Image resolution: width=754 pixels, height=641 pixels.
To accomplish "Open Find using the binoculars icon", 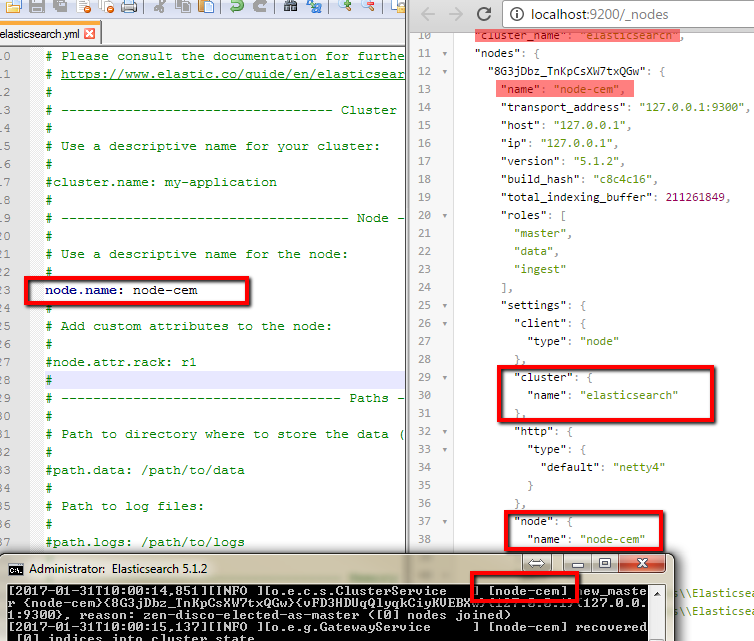I will (x=290, y=8).
